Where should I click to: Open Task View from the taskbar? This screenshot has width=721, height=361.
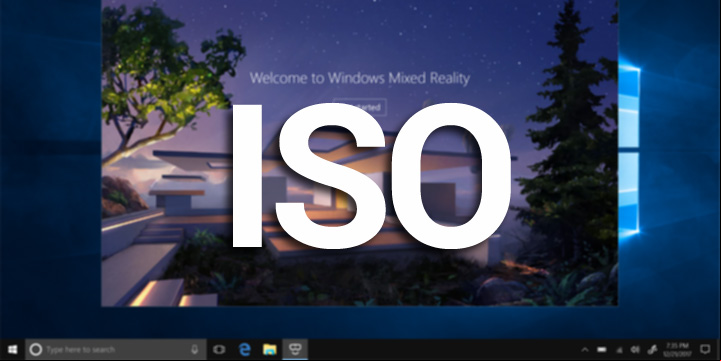tap(219, 350)
